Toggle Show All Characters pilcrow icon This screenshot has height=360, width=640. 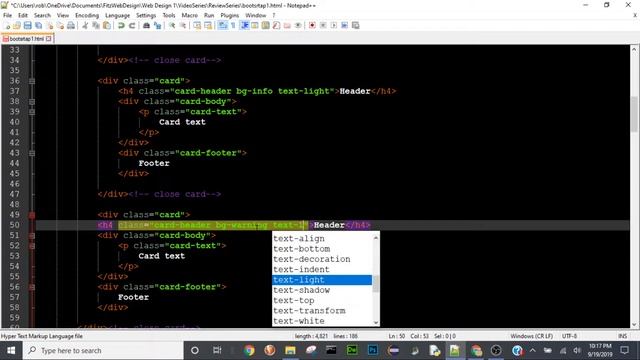click(233, 26)
